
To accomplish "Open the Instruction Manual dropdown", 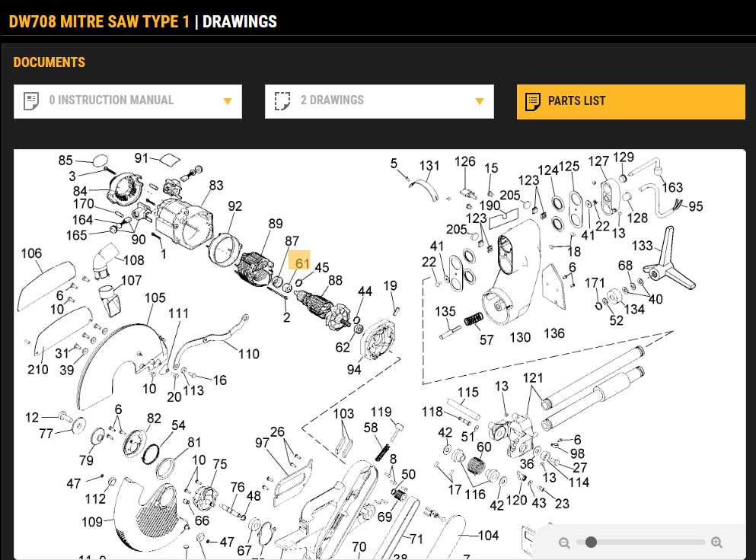I will (128, 101).
